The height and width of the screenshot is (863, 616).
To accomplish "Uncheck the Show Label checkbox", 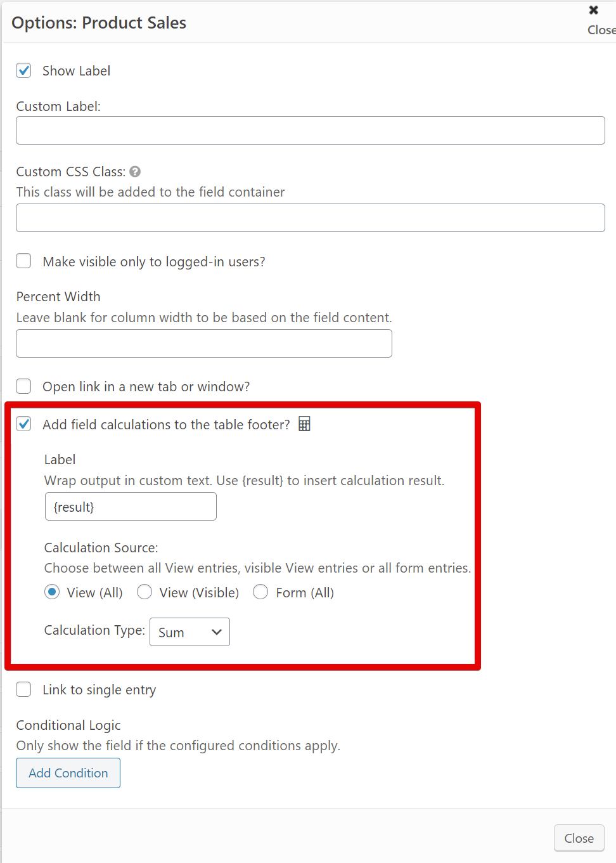I will (x=24, y=70).
